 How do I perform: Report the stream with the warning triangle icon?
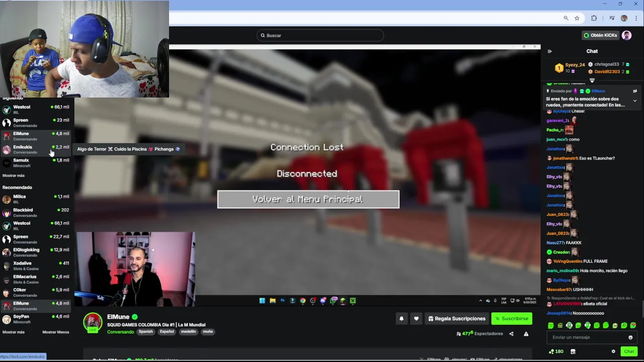(526, 334)
